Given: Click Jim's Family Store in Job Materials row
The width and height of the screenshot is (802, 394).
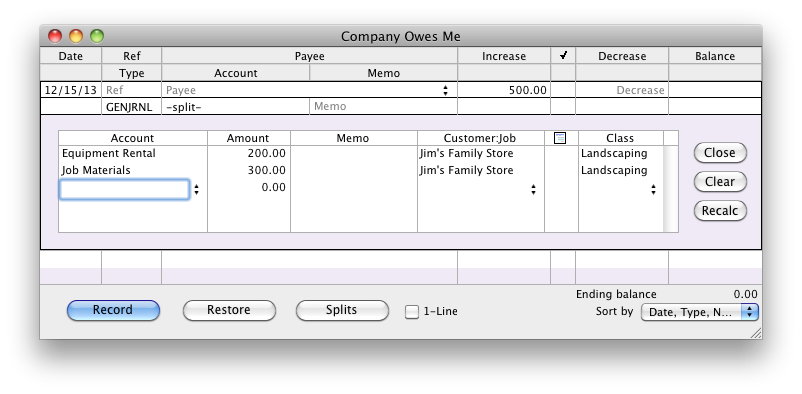Looking at the screenshot, I should 466,170.
